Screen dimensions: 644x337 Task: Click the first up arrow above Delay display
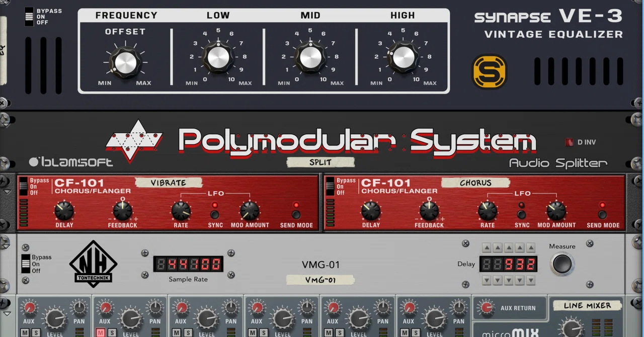pyautogui.click(x=487, y=248)
